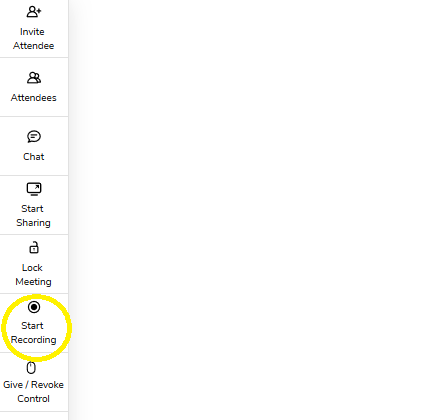Click the Chat speech bubble icon
Viewport: 432px width, 420px height.
click(x=34, y=137)
